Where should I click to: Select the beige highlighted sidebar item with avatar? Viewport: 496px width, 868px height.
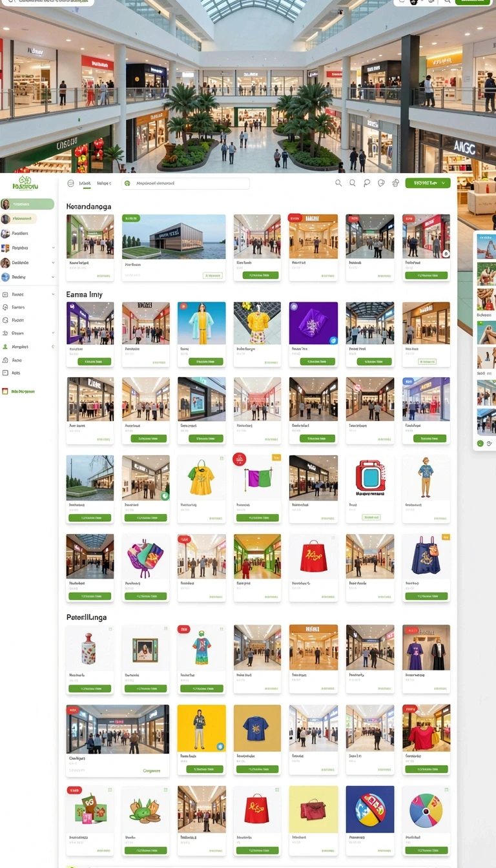point(19,219)
